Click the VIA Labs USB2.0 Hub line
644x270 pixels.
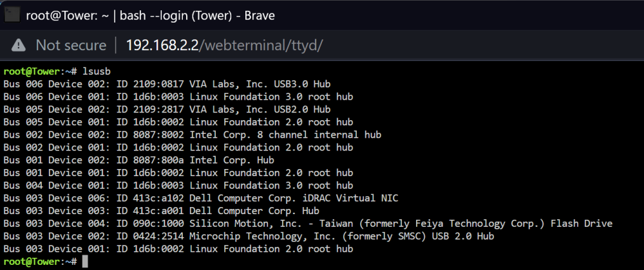167,109
